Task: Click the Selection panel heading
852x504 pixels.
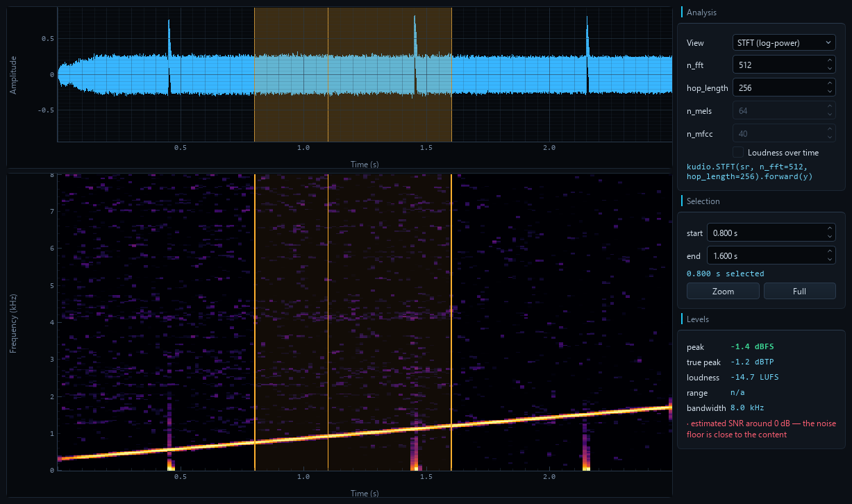Action: tap(703, 201)
